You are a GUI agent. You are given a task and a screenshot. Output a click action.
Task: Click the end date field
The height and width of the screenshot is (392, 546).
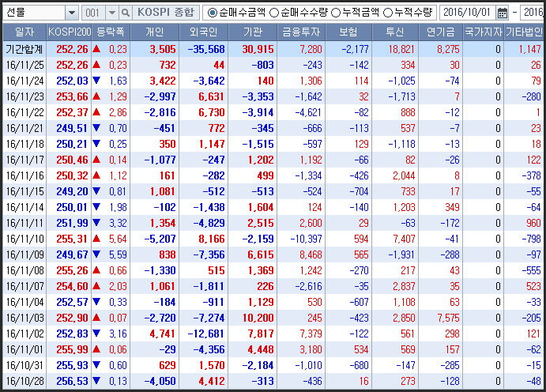pyautogui.click(x=532, y=13)
